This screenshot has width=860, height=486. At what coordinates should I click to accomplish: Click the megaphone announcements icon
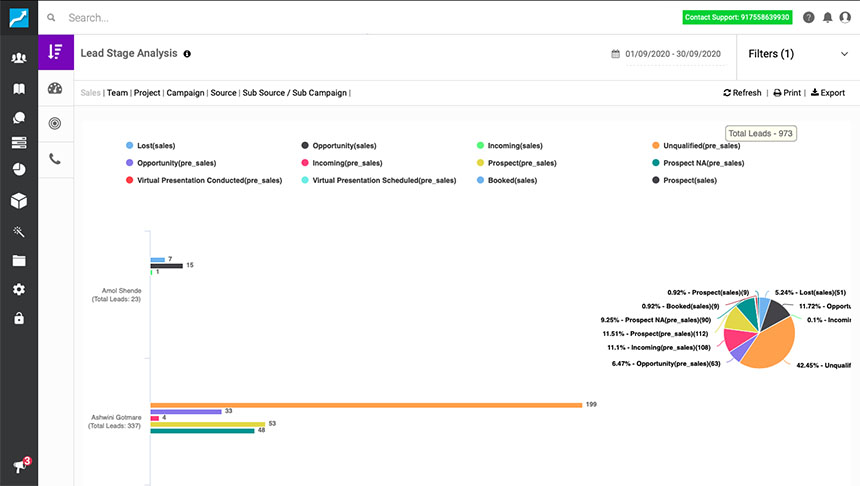(19, 466)
